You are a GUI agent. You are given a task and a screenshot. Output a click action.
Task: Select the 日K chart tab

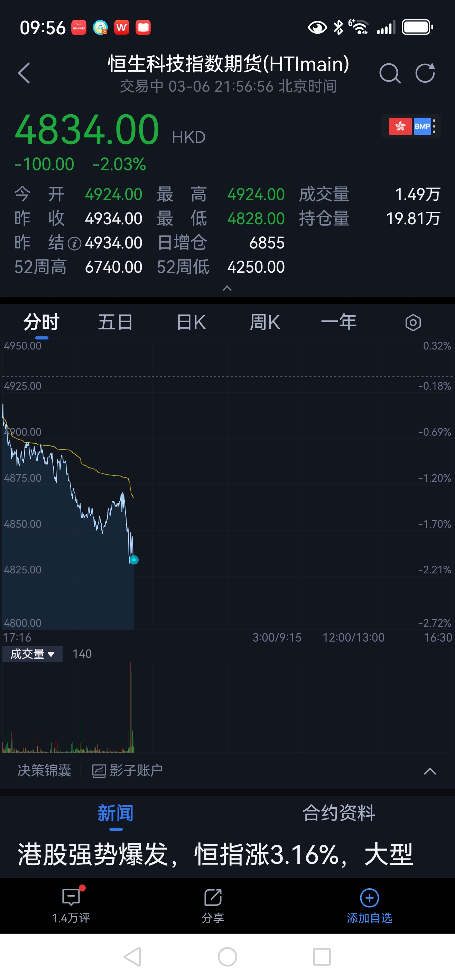(x=191, y=323)
